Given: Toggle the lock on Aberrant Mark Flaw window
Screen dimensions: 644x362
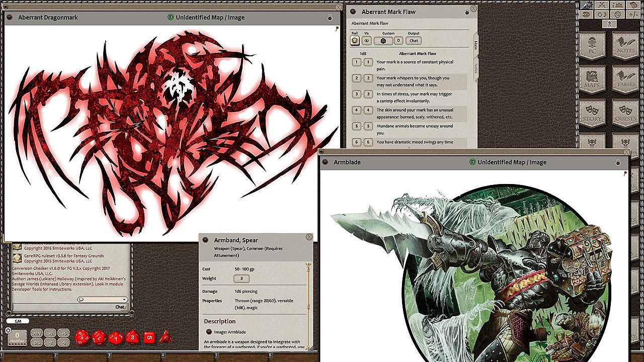Looking at the screenshot, I should pyautogui.click(x=467, y=11).
